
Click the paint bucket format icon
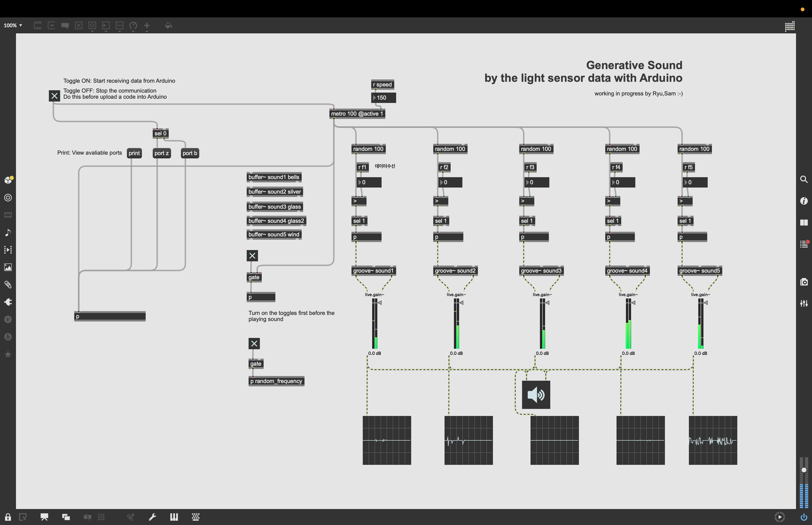(x=168, y=26)
